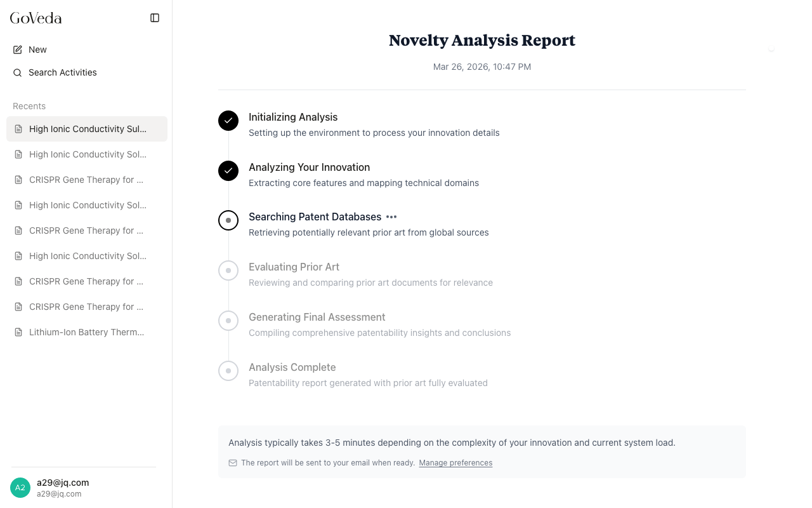Click the Evaluating Prior Art step circle
The height and width of the screenshot is (508, 812).
click(228, 271)
